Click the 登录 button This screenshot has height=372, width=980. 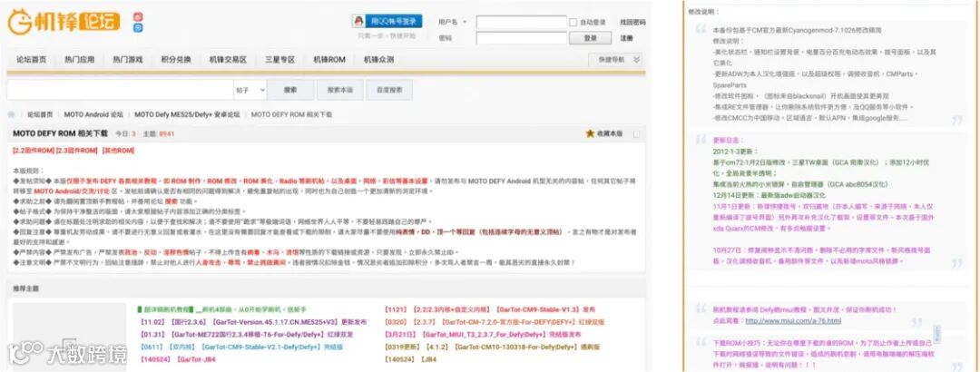tap(590, 38)
